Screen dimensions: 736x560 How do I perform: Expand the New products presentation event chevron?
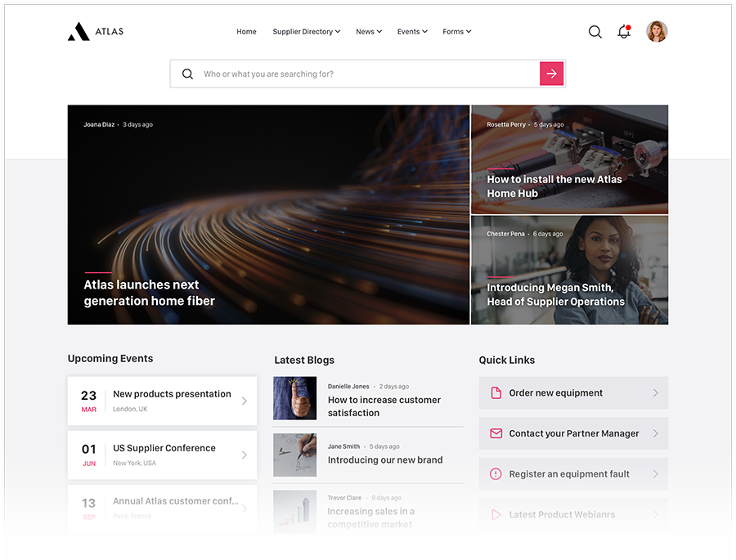[244, 401]
